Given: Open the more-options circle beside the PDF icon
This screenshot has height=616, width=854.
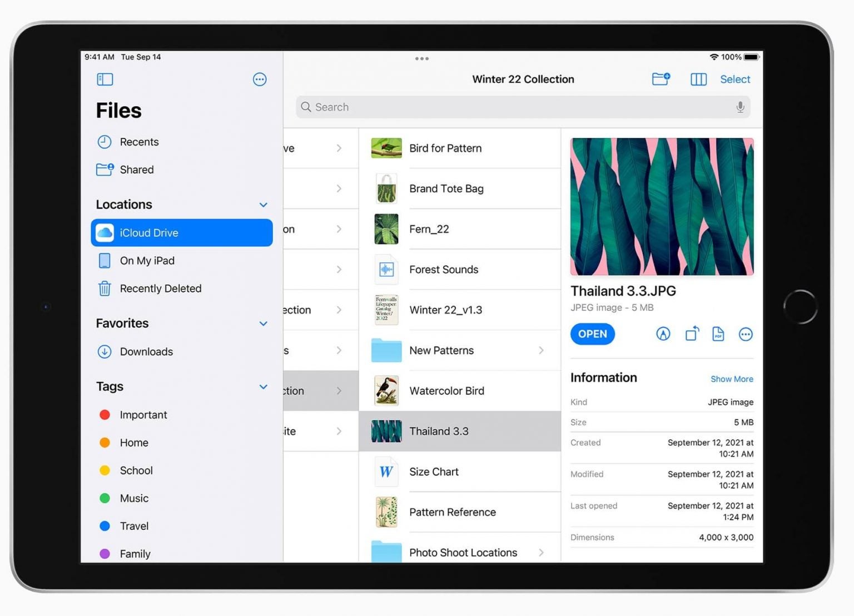Looking at the screenshot, I should pyautogui.click(x=746, y=334).
